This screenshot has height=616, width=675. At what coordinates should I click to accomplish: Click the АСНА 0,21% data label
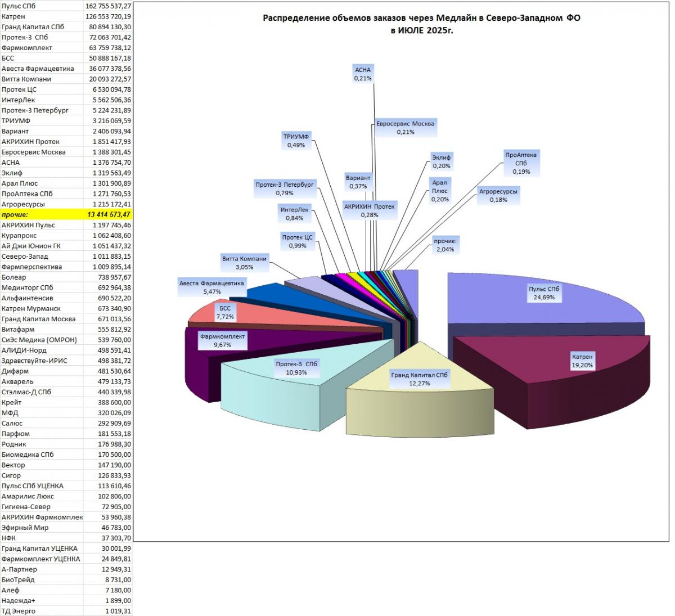point(363,74)
